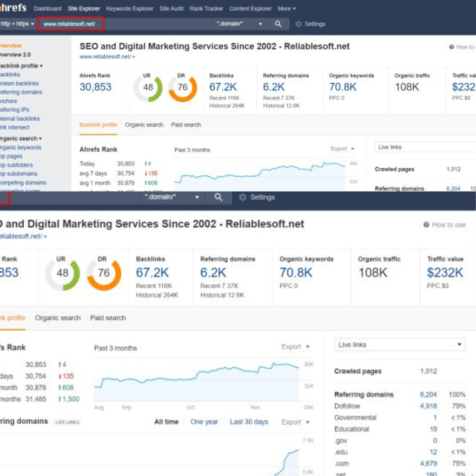The image size is (476, 476).
Task: Open Keywords Explorer
Action: pos(130,9)
